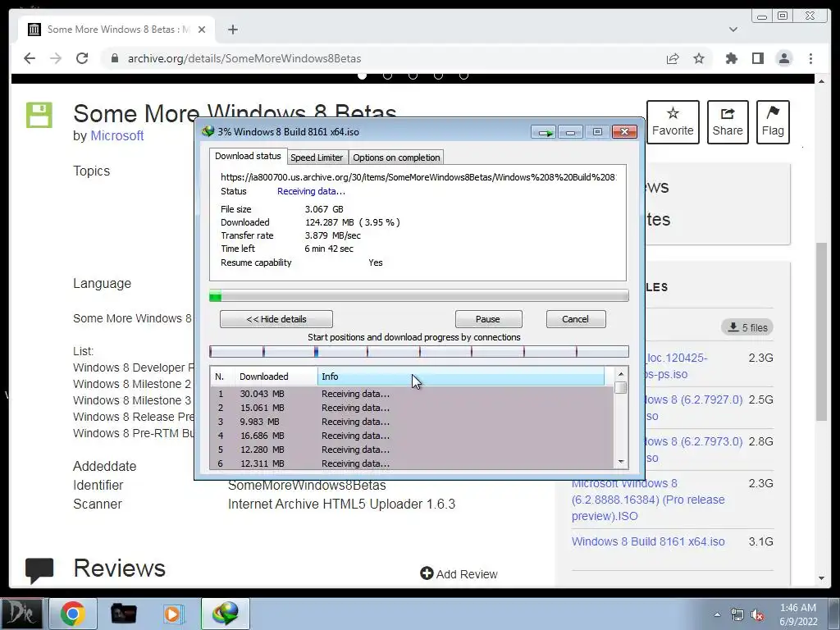Click the page scrollbar up arrow
Viewport: 840px width, 630px height.
821,81
